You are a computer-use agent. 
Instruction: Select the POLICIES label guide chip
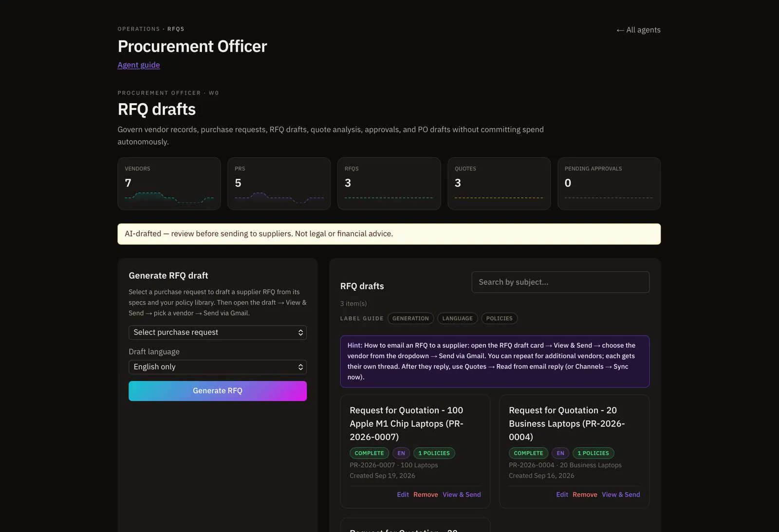pyautogui.click(x=499, y=318)
